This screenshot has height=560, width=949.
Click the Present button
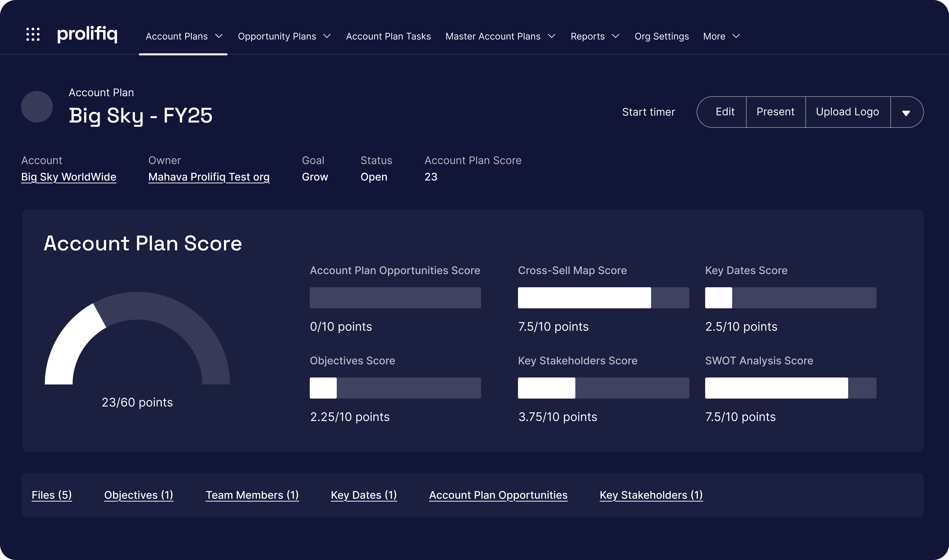(x=775, y=112)
